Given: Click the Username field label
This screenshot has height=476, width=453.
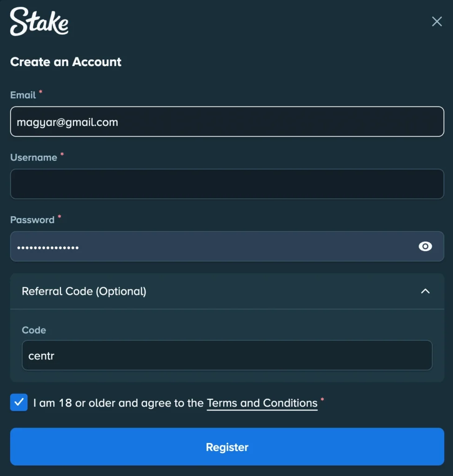Looking at the screenshot, I should point(33,158).
